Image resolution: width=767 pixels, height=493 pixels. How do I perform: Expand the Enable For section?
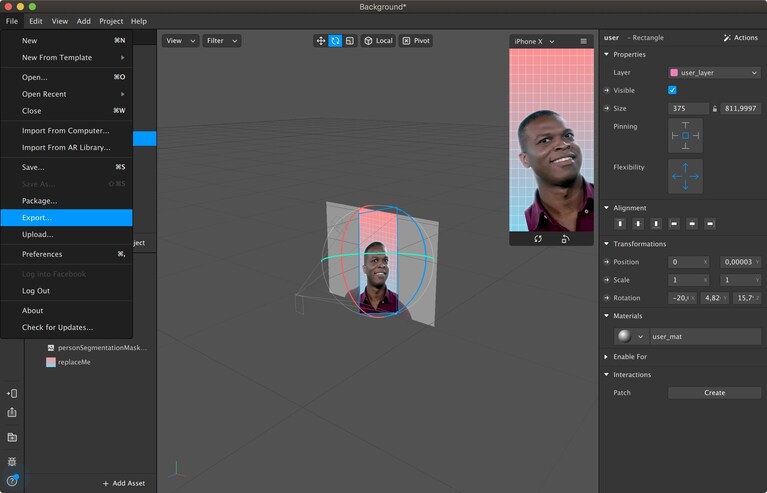pos(607,357)
